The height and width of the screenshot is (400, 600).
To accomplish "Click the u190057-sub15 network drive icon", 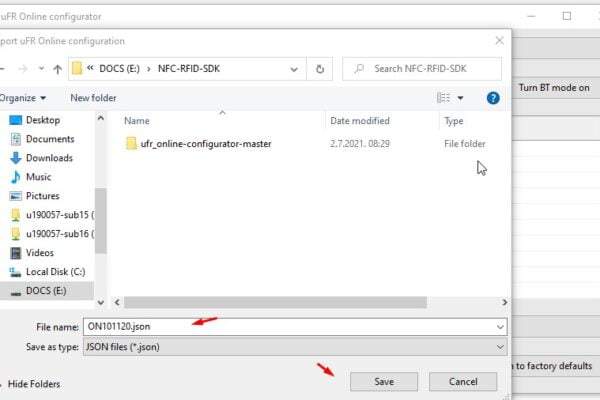I will [16, 215].
